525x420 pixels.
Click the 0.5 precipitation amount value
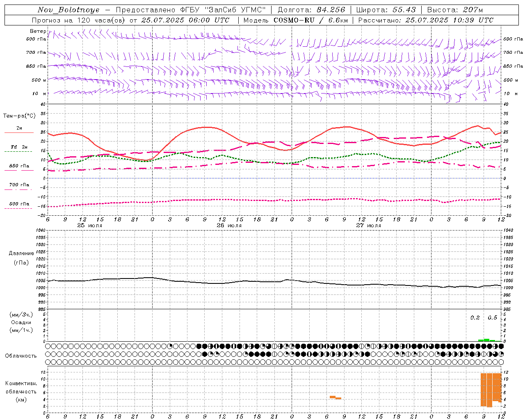[492, 318]
